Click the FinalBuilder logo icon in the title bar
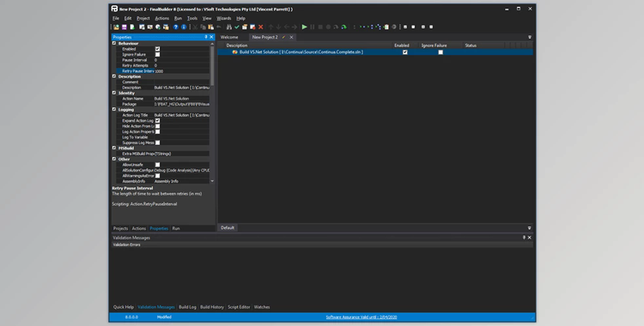The height and width of the screenshot is (326, 644). point(114,9)
